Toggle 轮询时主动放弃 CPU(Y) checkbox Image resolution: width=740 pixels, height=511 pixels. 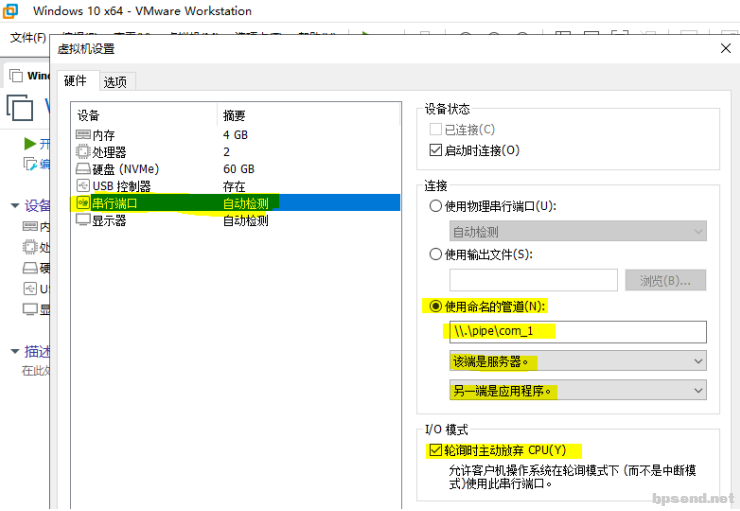435,450
